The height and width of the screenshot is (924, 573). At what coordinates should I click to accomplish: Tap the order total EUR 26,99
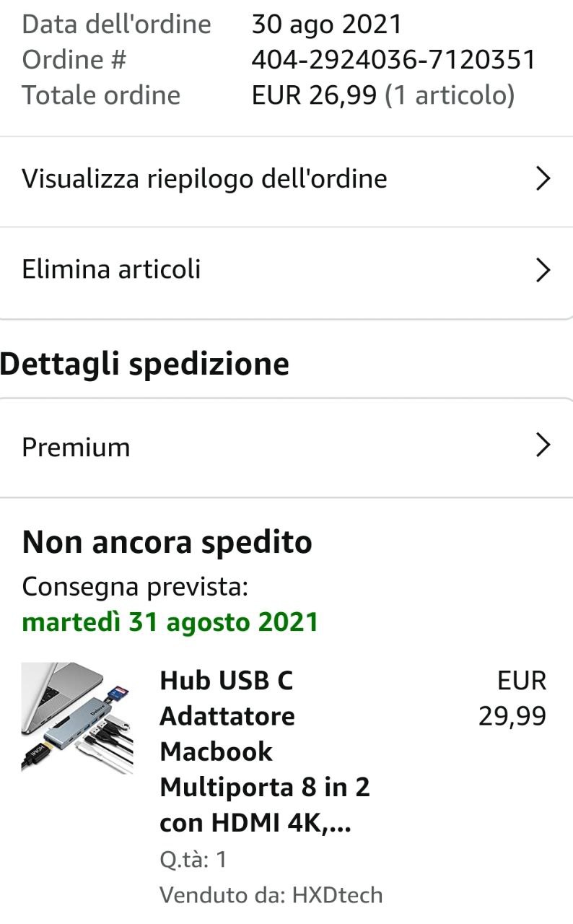point(314,95)
